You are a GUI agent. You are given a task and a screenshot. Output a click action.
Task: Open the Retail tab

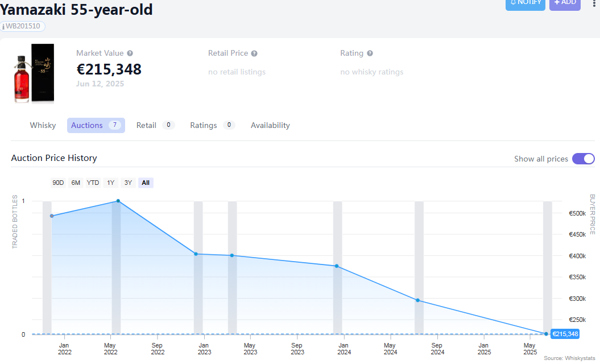pos(146,125)
